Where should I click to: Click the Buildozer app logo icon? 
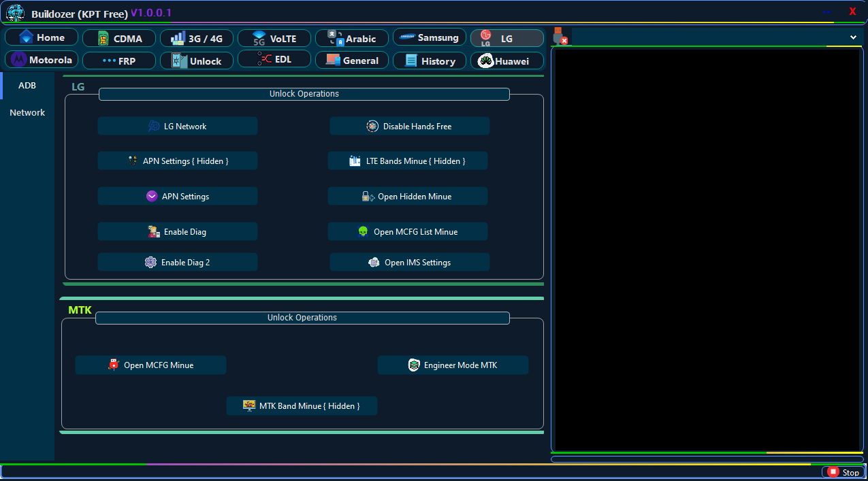pos(15,13)
